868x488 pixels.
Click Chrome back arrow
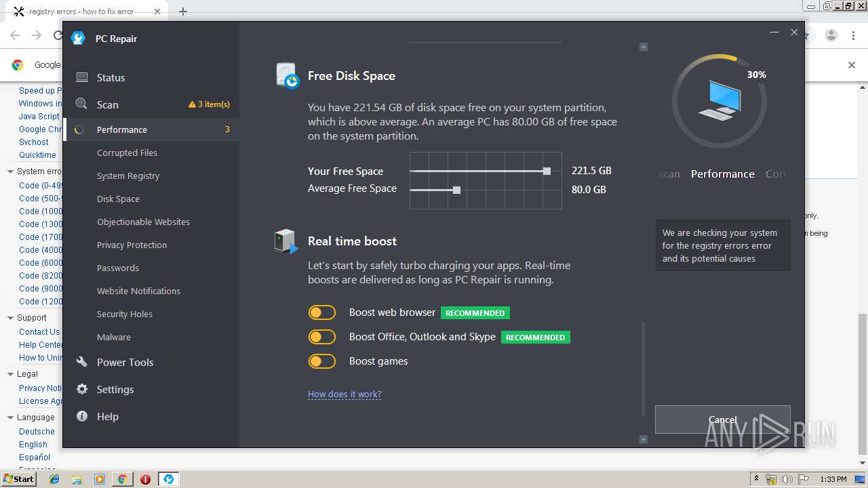[x=15, y=35]
